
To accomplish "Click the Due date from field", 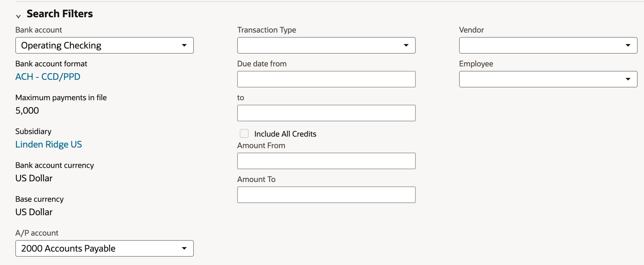I will click(x=326, y=79).
